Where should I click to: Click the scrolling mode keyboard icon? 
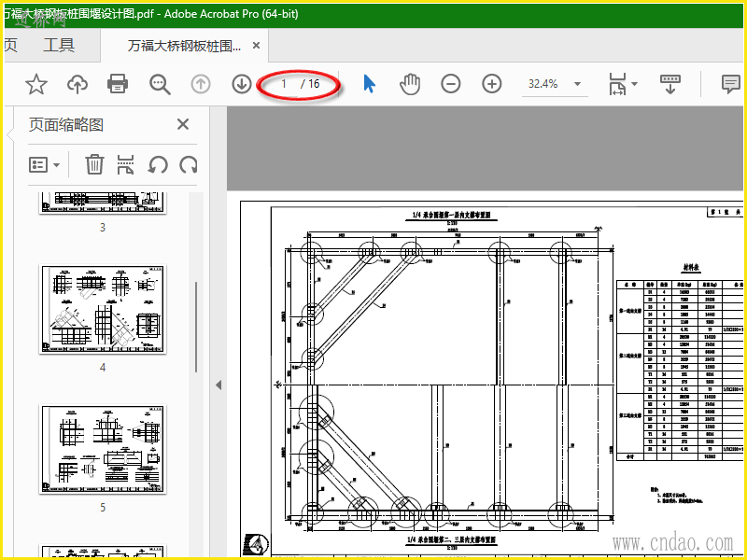point(670,84)
